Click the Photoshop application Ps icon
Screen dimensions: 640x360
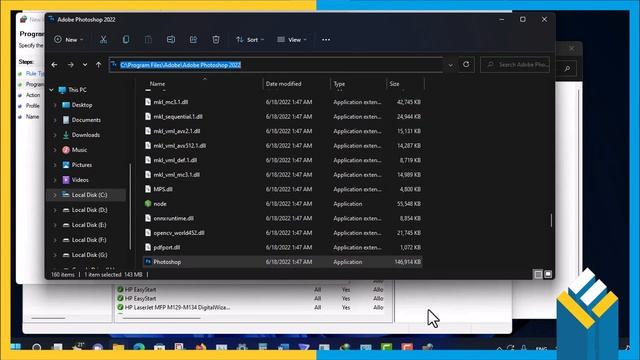pos(148,262)
